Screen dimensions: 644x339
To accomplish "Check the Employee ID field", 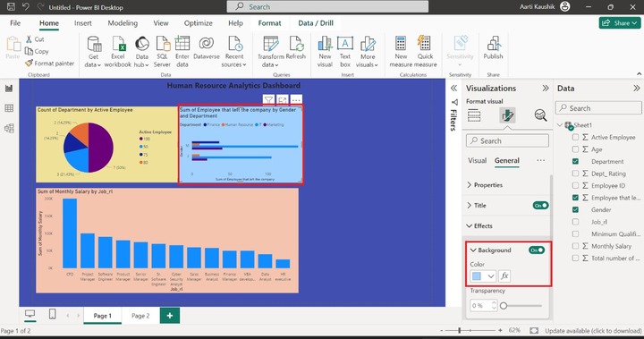I will click(x=575, y=186).
